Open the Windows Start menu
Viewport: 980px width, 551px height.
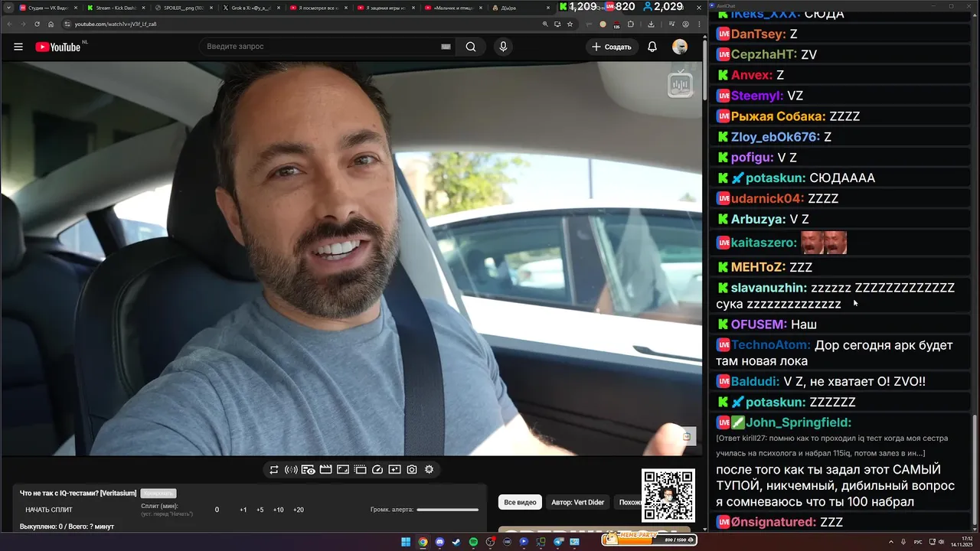click(406, 542)
